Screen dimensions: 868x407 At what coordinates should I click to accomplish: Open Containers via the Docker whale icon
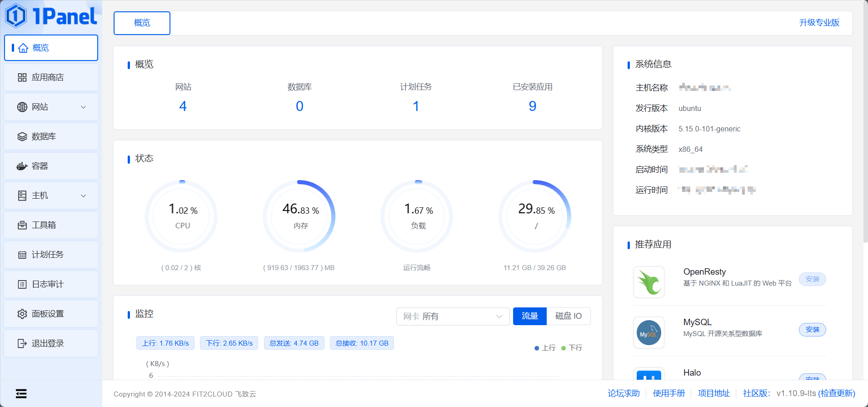tap(22, 166)
